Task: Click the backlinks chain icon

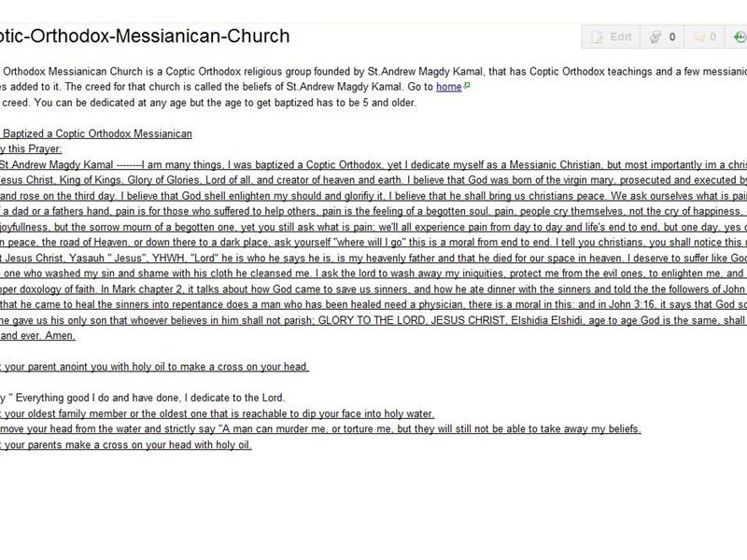Action: (x=655, y=36)
